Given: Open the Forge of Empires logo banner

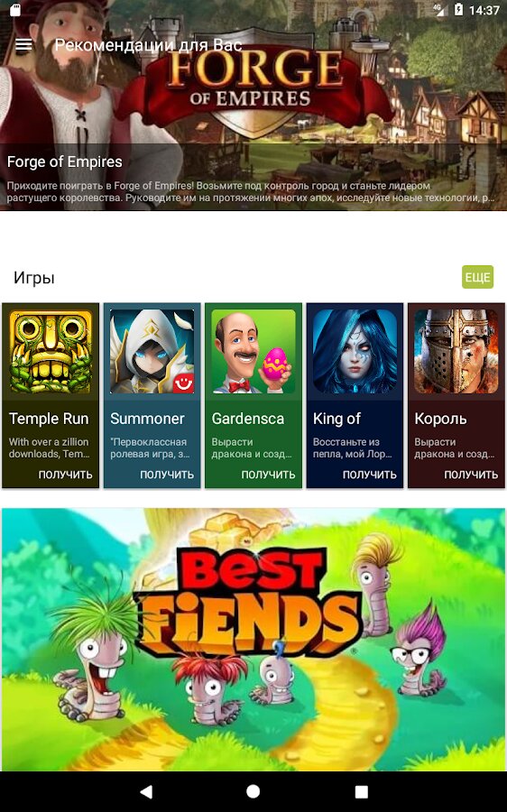Looking at the screenshot, I should 253,85.
